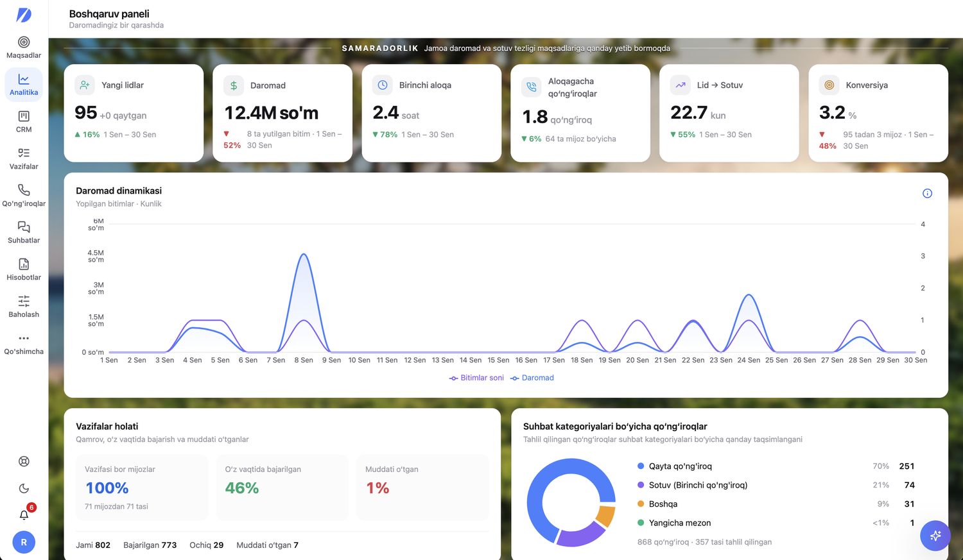
Task: Select the Boshqa category row
Action: (776, 504)
